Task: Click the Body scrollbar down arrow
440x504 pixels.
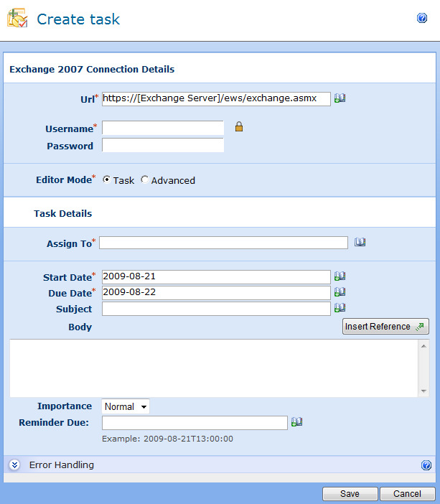Action: tap(423, 391)
